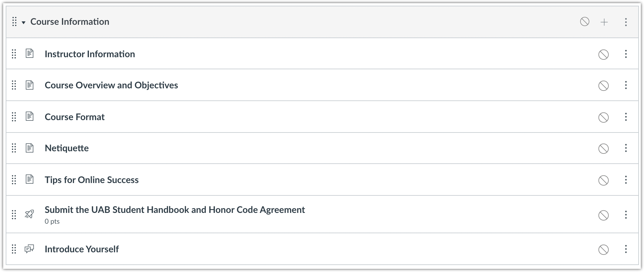Click drag handle of Course Information module
The image size is (644, 272).
coord(14,22)
